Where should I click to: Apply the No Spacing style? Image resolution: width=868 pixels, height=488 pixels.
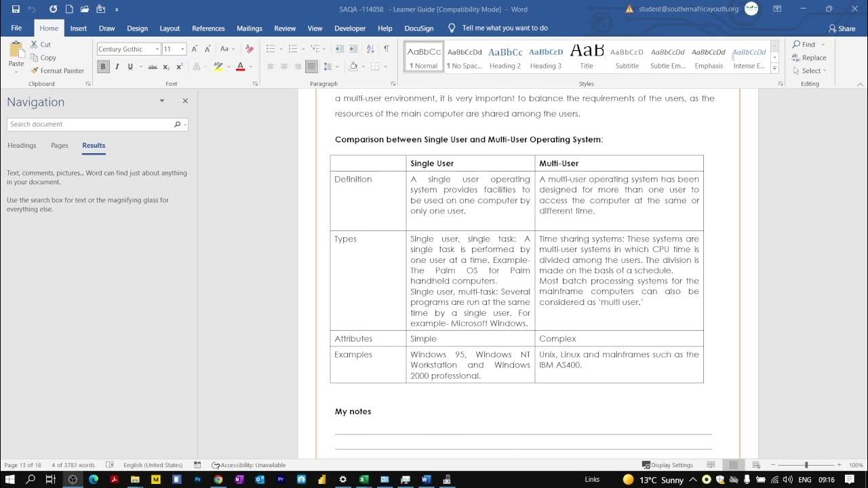(465, 57)
